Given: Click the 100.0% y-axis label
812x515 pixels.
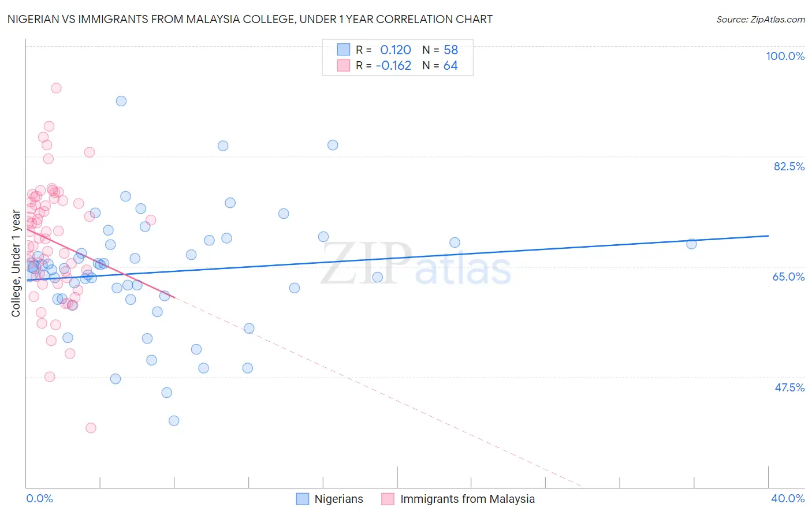Looking at the screenshot, I should [x=785, y=56].
